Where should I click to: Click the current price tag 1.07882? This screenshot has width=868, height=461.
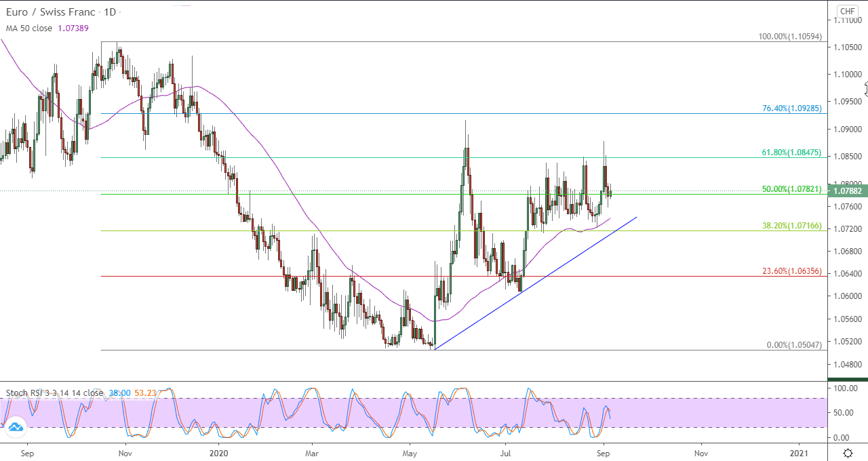pyautogui.click(x=848, y=191)
